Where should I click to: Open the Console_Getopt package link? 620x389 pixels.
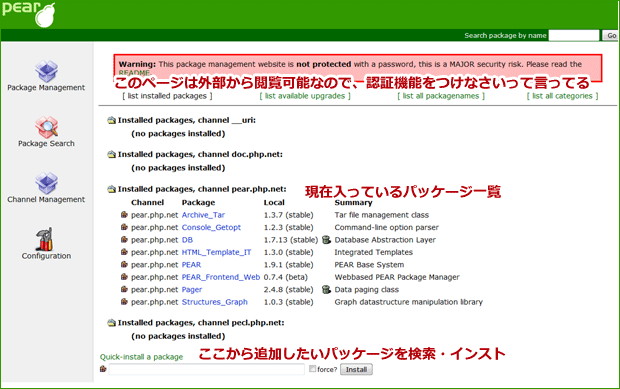tap(211, 227)
